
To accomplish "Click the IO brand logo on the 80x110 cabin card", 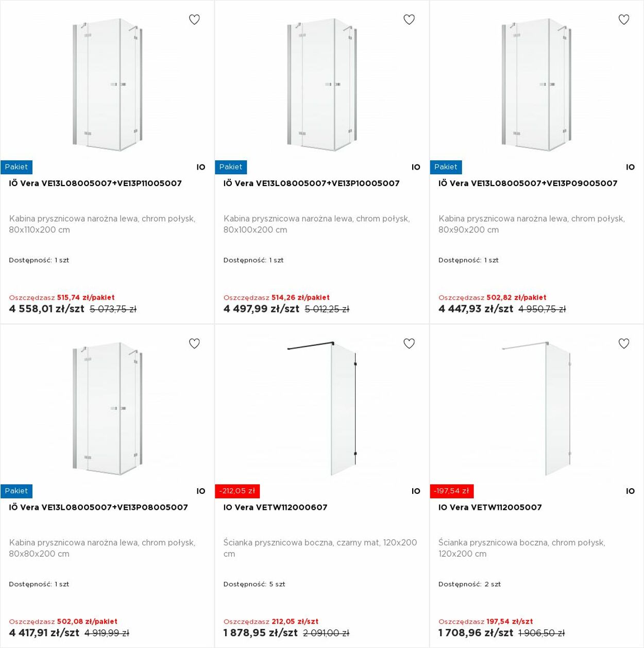I will click(x=201, y=167).
